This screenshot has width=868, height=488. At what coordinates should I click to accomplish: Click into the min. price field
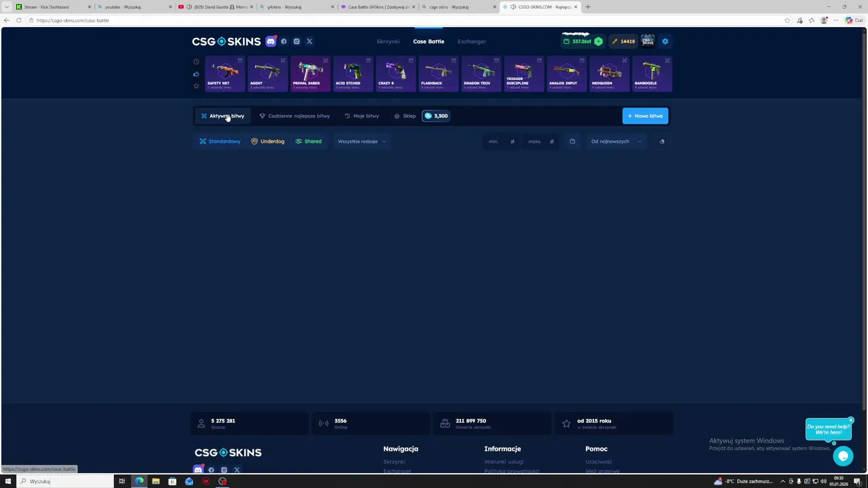(x=502, y=142)
